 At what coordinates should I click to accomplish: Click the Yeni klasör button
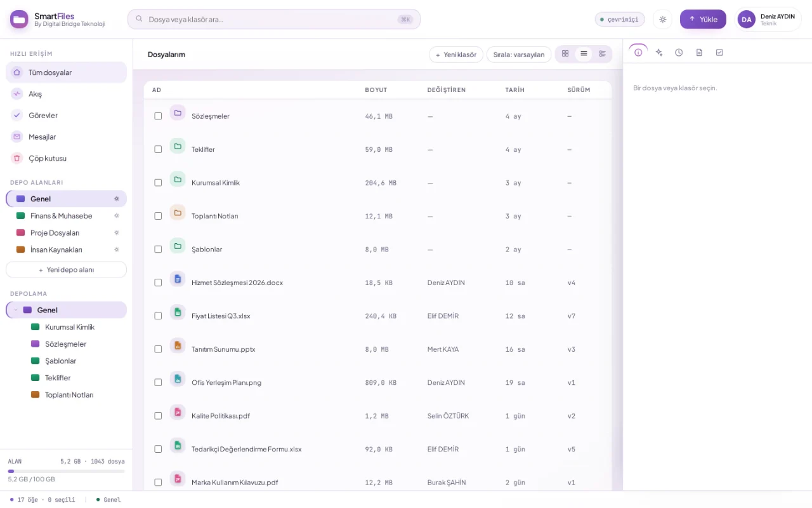point(456,55)
